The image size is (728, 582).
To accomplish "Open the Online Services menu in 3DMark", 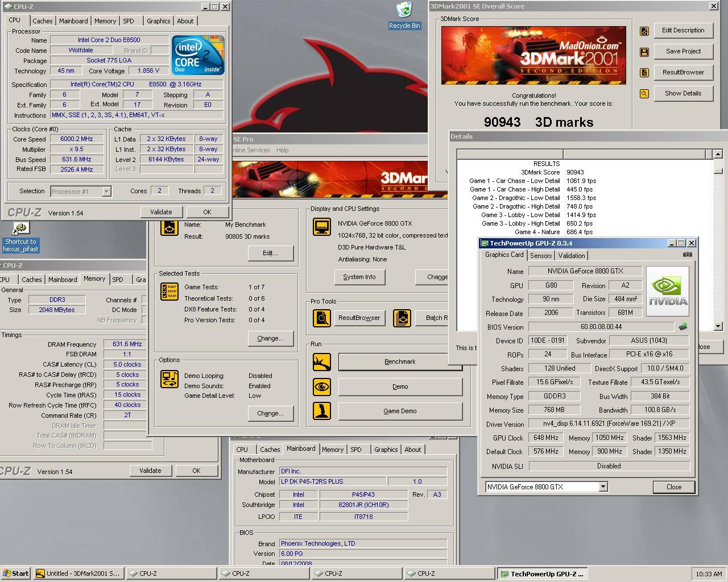I will (x=251, y=150).
